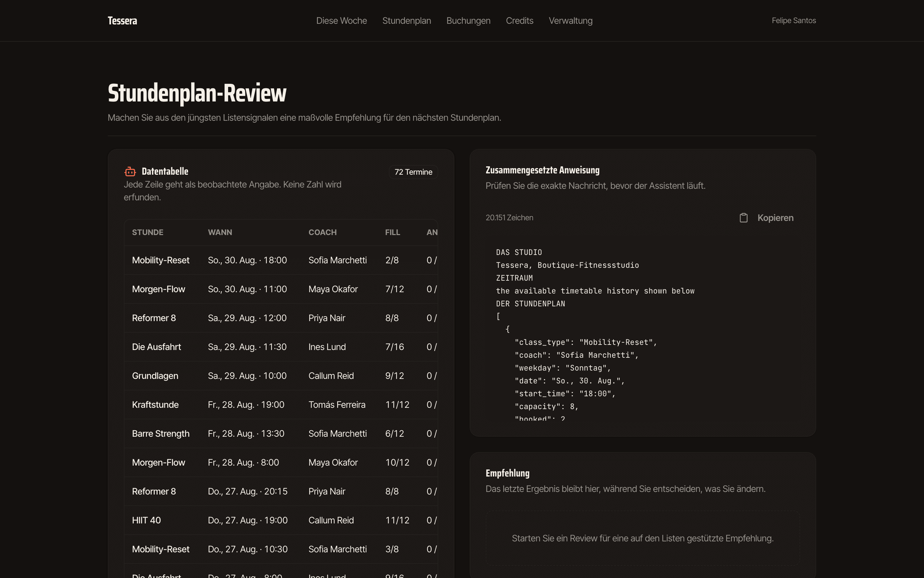Click the Datentabelle heading
Screen dimensions: 924x578
click(x=165, y=171)
